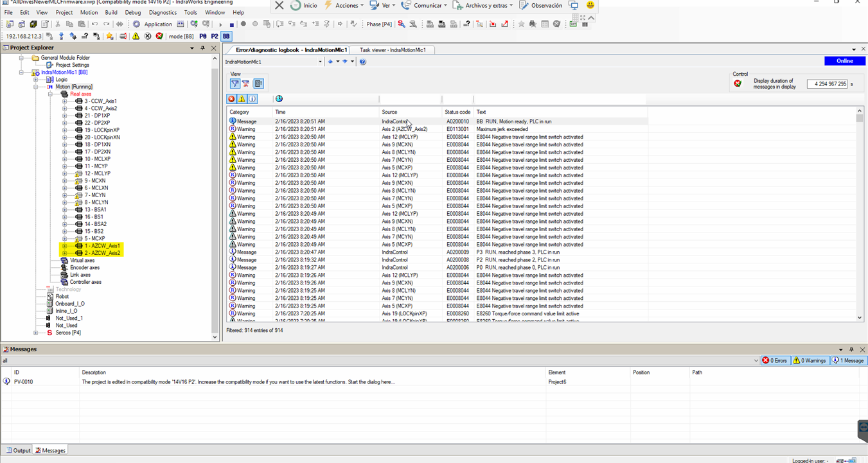Click the red clear-error icon next to warning triangle

[159, 37]
